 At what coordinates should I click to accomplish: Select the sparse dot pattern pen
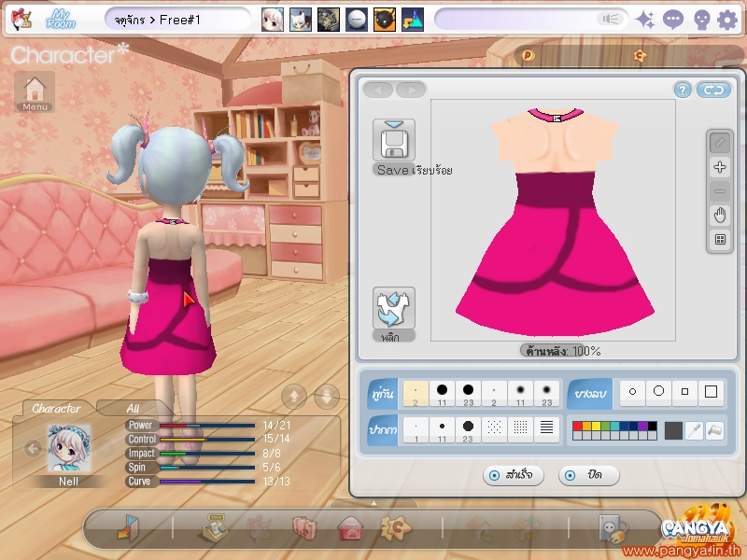pos(494,429)
